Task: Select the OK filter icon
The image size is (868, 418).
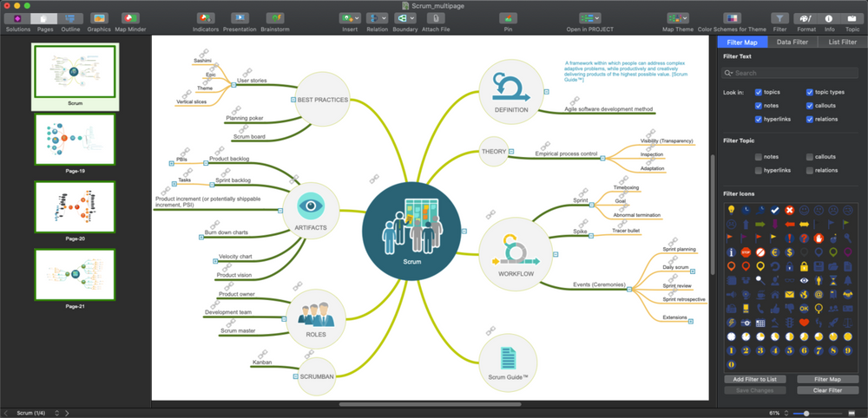Action: click(804, 309)
